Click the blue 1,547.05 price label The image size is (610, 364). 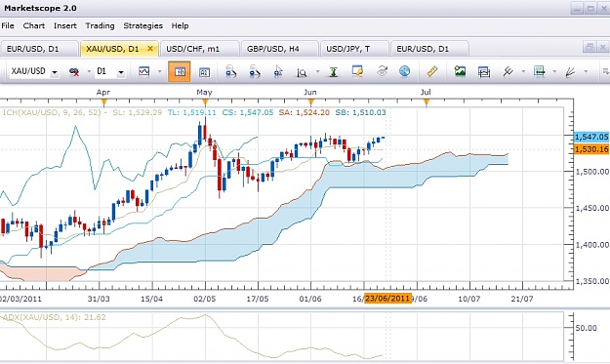(591, 137)
